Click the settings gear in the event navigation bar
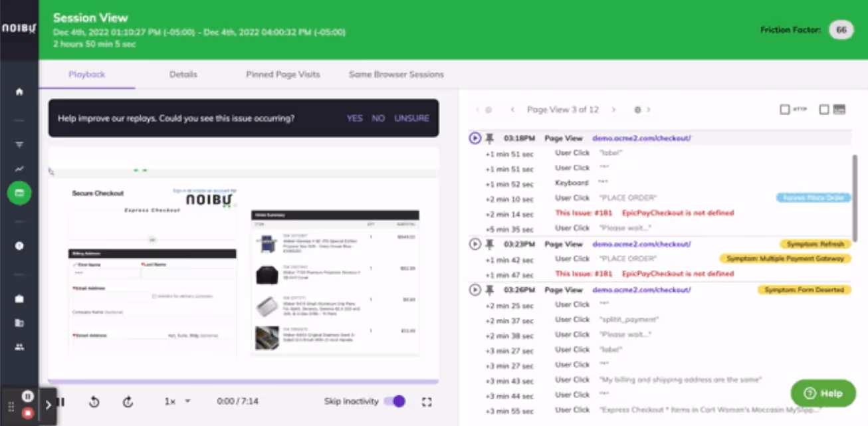The image size is (868, 426). pos(636,110)
